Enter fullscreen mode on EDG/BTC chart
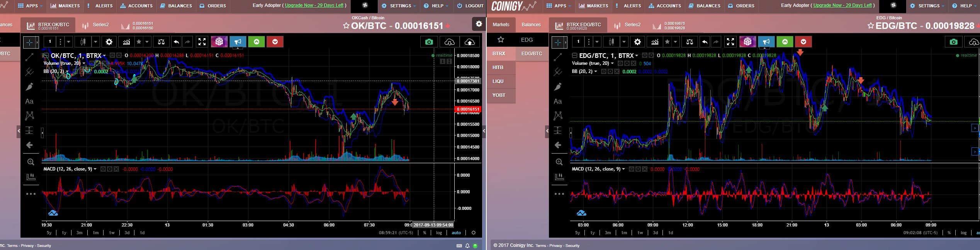 (730, 42)
